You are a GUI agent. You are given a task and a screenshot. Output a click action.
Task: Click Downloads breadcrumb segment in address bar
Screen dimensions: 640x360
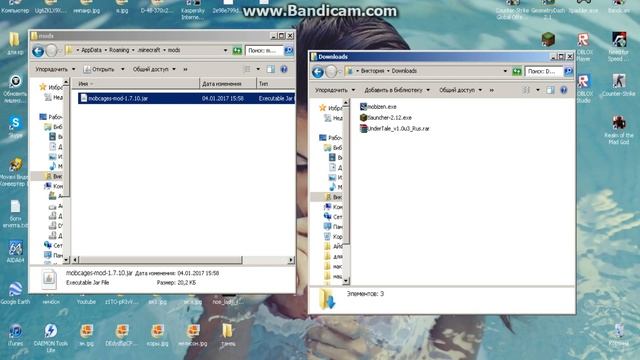tap(404, 71)
